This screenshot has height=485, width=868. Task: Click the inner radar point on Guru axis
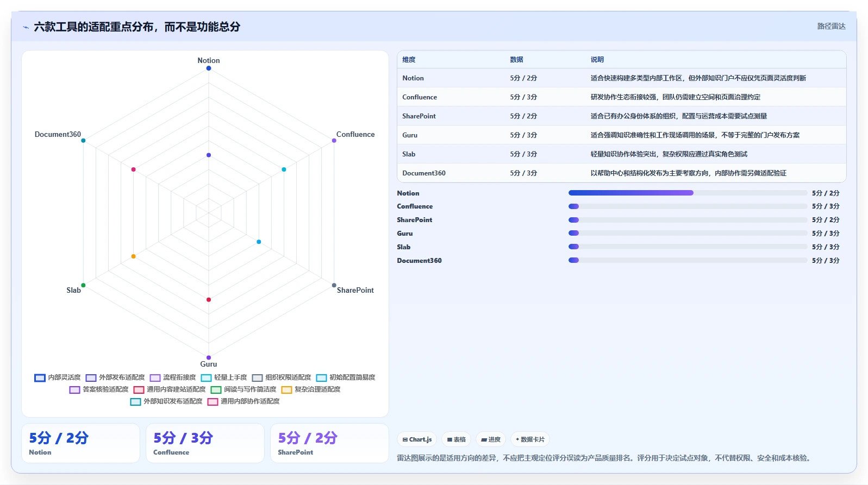pyautogui.click(x=209, y=300)
